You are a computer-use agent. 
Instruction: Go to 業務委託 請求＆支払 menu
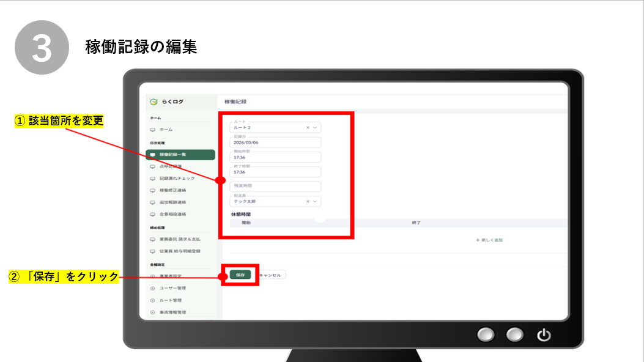[x=180, y=239]
